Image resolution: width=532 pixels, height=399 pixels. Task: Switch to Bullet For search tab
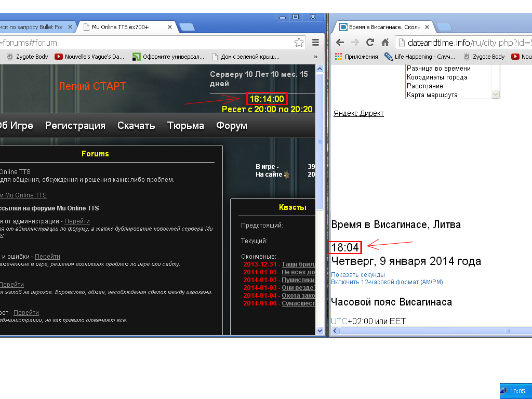point(34,27)
